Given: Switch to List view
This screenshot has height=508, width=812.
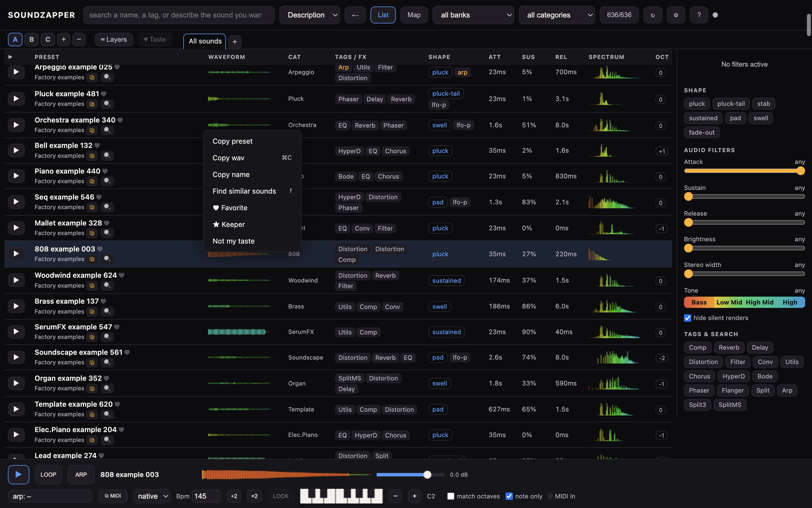Looking at the screenshot, I should coord(383,15).
